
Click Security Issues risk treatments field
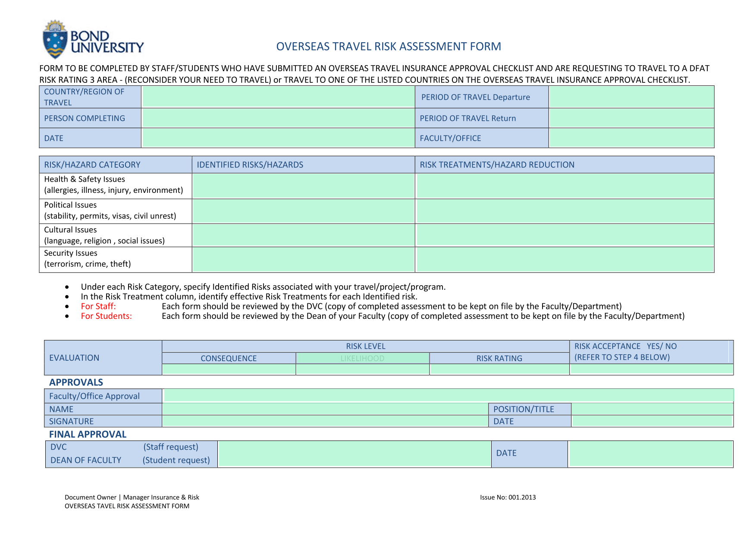point(565,259)
